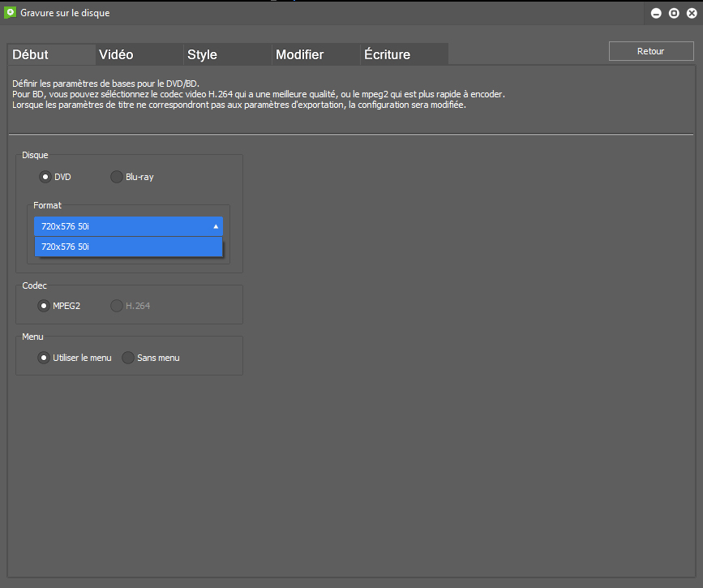Pick 720x576 50i from the dropdown list
Screen dimensions: 703x588
tap(129, 247)
